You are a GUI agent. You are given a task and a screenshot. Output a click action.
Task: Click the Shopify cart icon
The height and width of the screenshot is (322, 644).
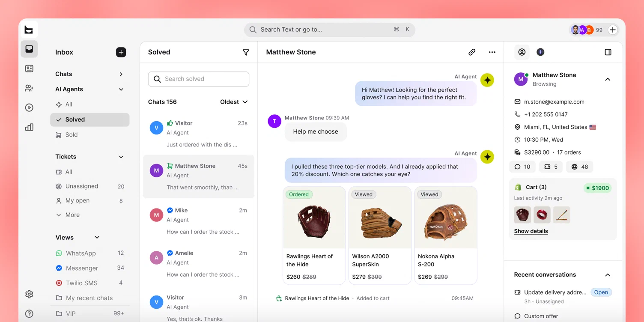(x=518, y=188)
